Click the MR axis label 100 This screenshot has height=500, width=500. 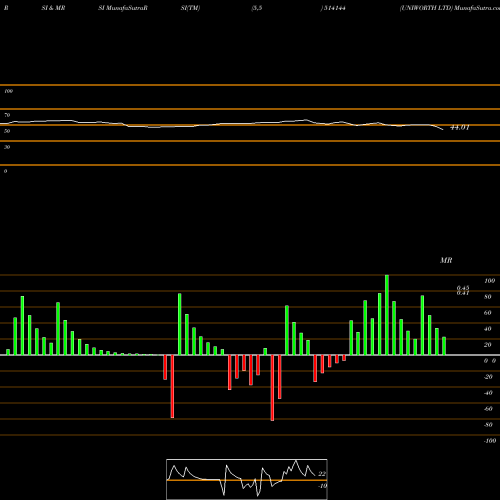pyautogui.click(x=489, y=281)
